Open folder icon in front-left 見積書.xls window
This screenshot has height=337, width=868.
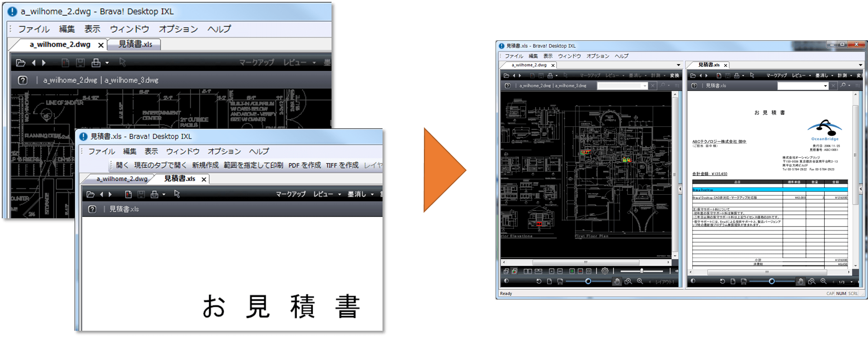click(x=90, y=194)
